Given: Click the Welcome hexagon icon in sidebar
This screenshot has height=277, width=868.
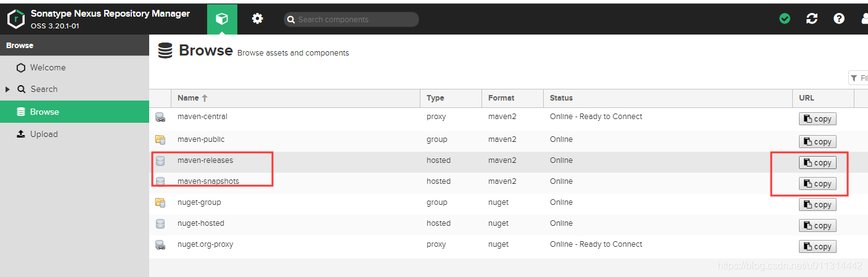Looking at the screenshot, I should (21, 68).
